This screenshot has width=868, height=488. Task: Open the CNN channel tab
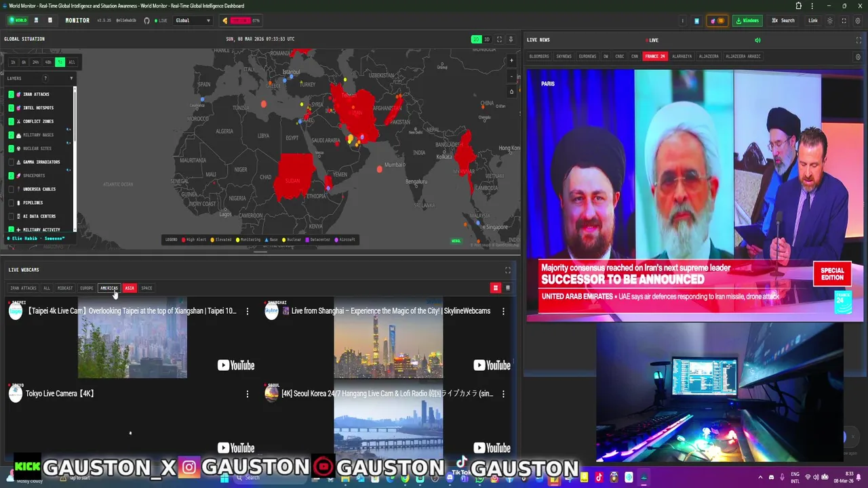click(635, 56)
